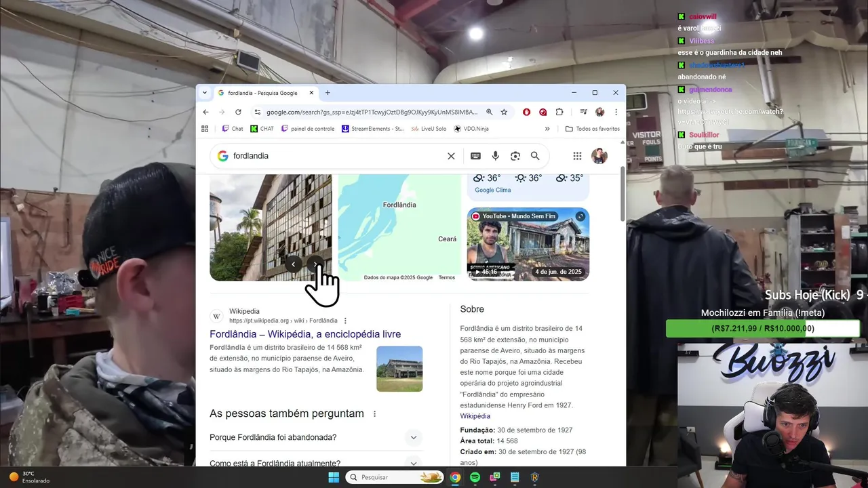Open 'Google Clima' weather link
This screenshot has width=868, height=488.
pos(493,190)
